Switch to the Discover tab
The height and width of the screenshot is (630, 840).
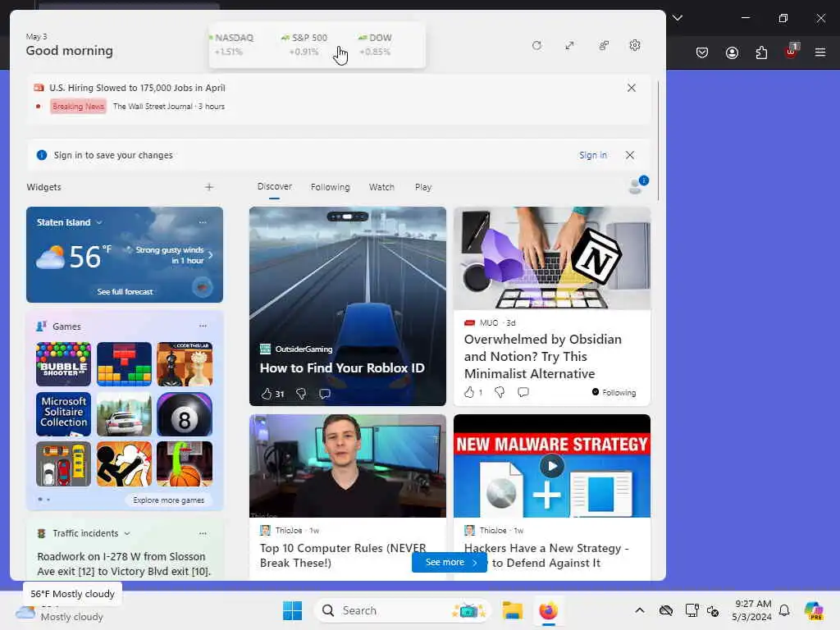[274, 186]
